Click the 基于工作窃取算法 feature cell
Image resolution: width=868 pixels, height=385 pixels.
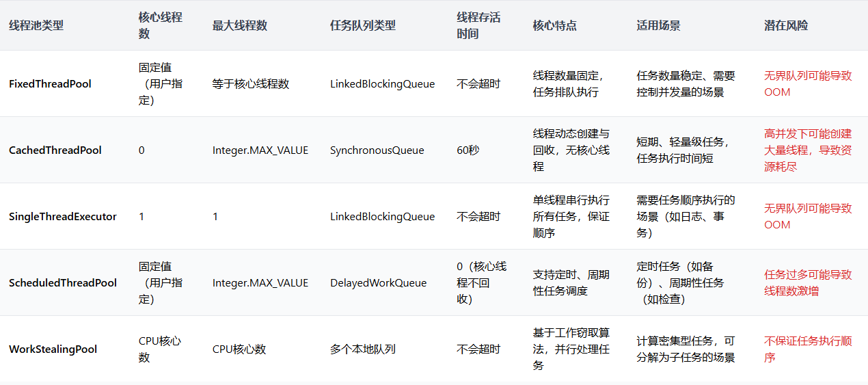(571, 349)
